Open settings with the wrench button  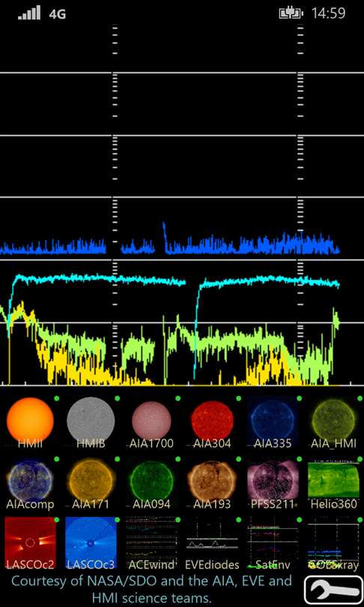[x=333, y=591]
